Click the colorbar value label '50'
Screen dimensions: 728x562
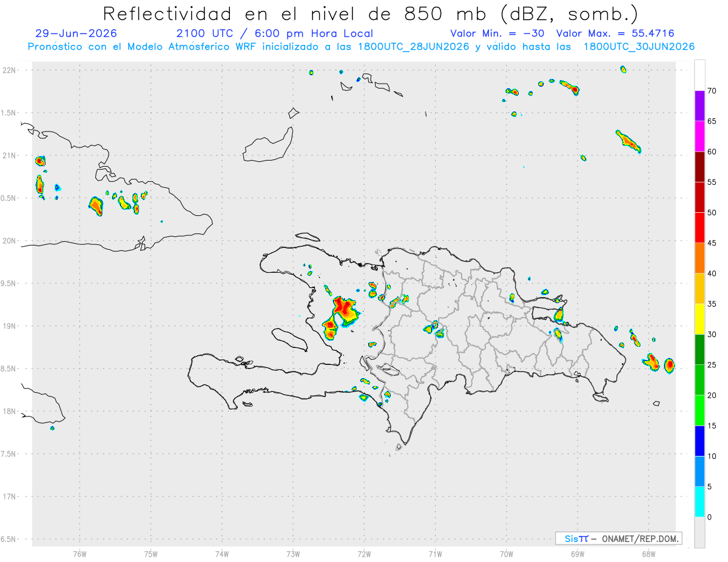712,213
